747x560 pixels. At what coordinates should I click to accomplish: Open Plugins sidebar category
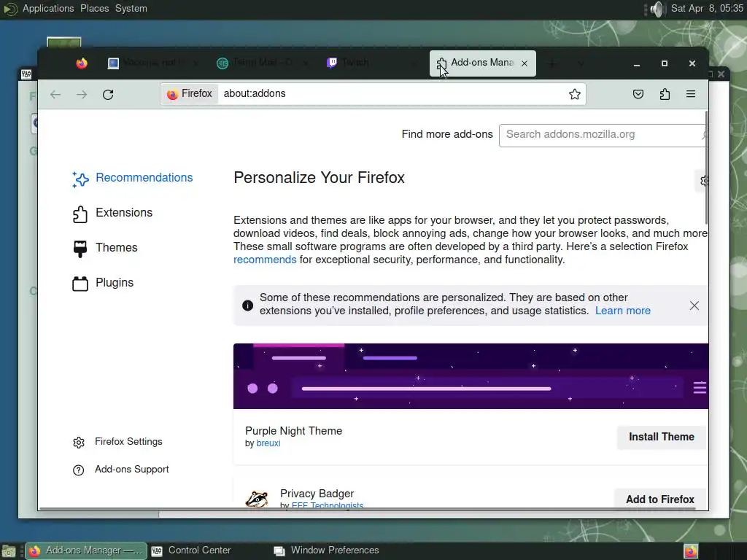103,284
